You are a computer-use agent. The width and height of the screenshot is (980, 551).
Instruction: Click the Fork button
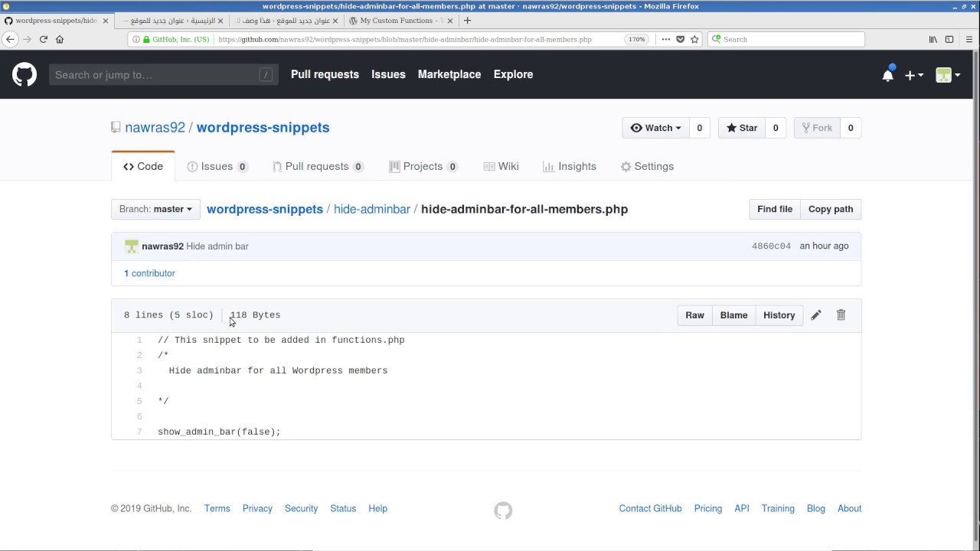(817, 128)
